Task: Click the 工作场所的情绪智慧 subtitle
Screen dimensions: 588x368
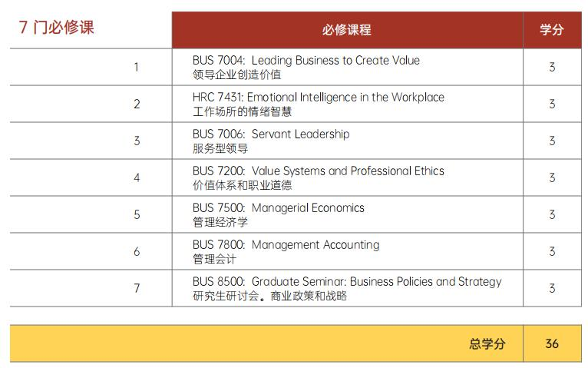Action: [243, 111]
